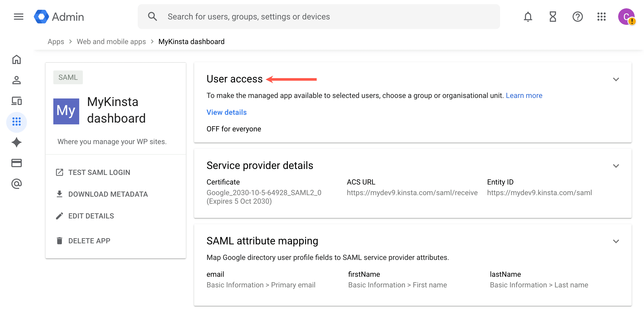644x312 pixels.
Task: Collapse the SAML attribute mapping section
Action: (616, 241)
